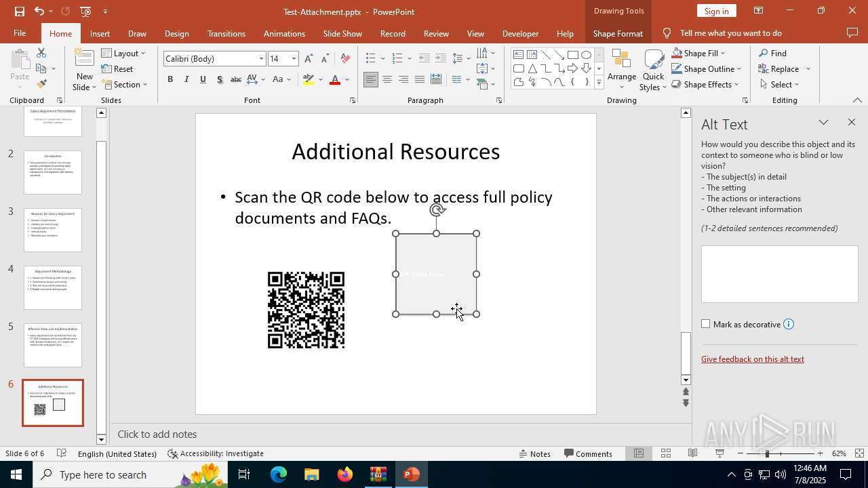
Task: Expand Alt Text pane options chevron
Action: coord(823,123)
